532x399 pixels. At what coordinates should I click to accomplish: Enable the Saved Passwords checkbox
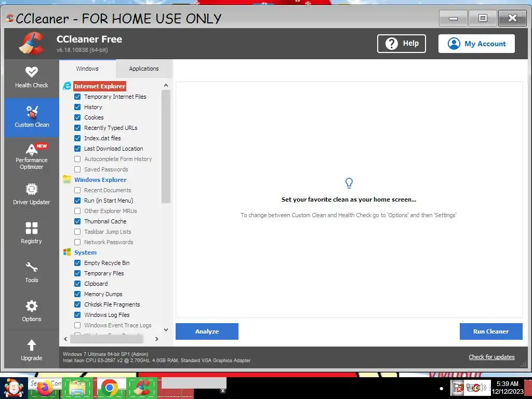(x=77, y=169)
